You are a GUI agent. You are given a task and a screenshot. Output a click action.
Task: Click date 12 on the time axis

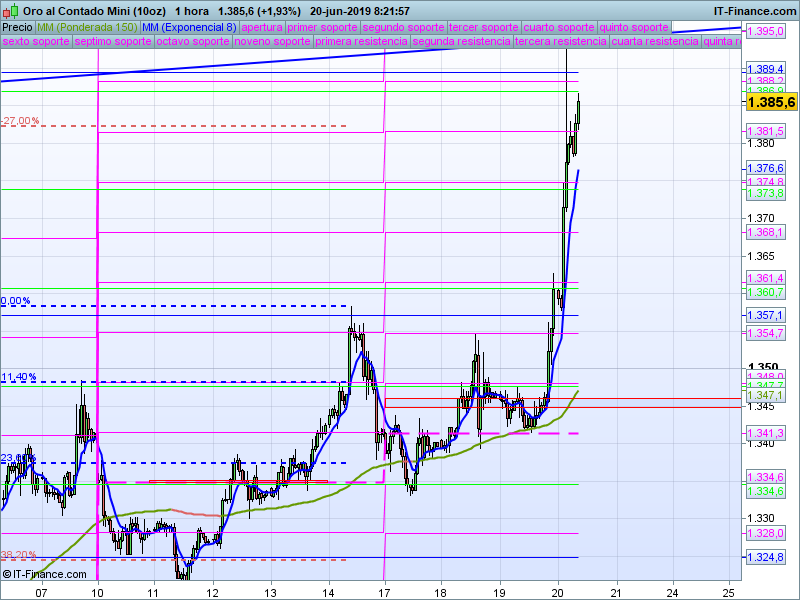(x=212, y=593)
